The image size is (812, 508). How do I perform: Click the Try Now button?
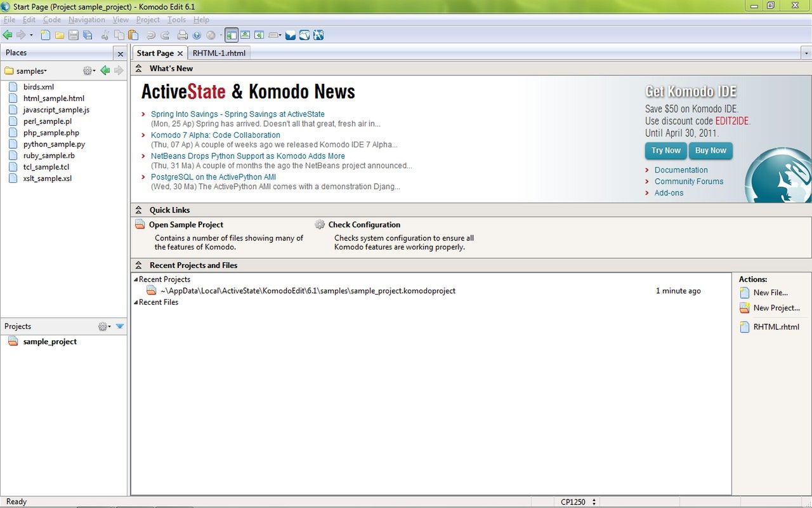[x=666, y=150]
